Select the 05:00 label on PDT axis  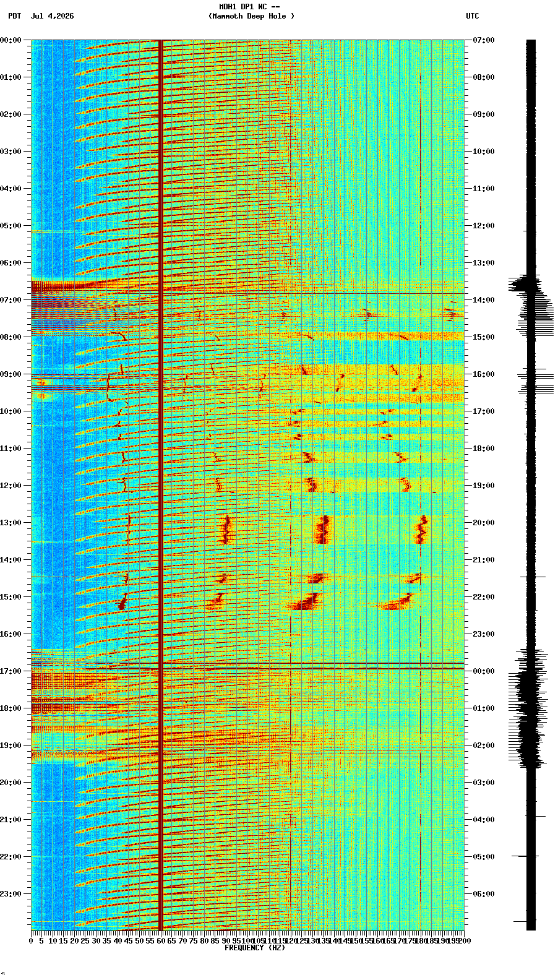point(11,226)
